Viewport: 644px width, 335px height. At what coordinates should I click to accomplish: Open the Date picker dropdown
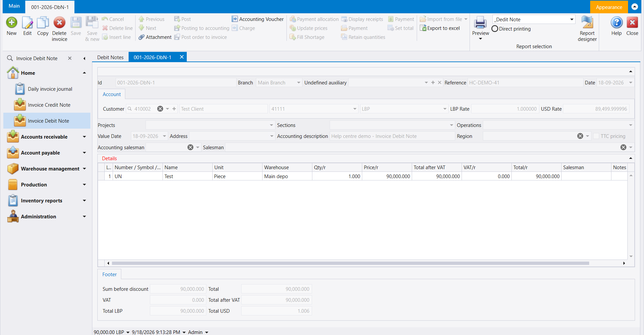(631, 83)
